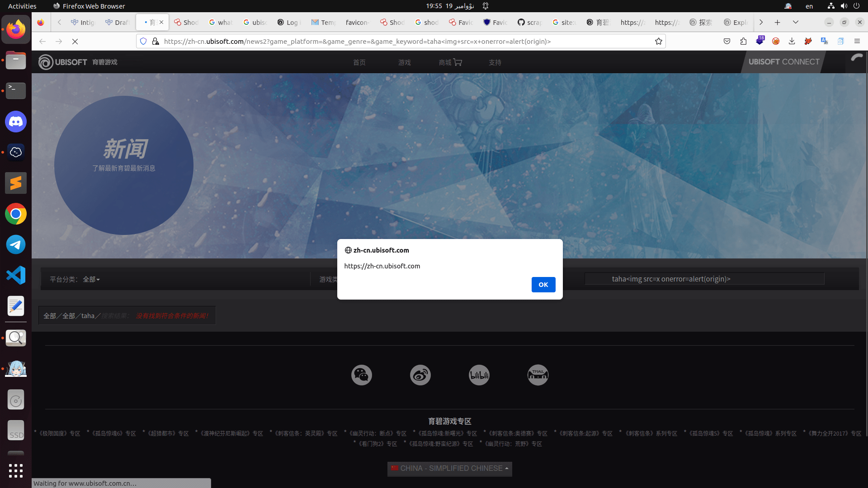Open 商城 store link with cart

[x=450, y=62]
